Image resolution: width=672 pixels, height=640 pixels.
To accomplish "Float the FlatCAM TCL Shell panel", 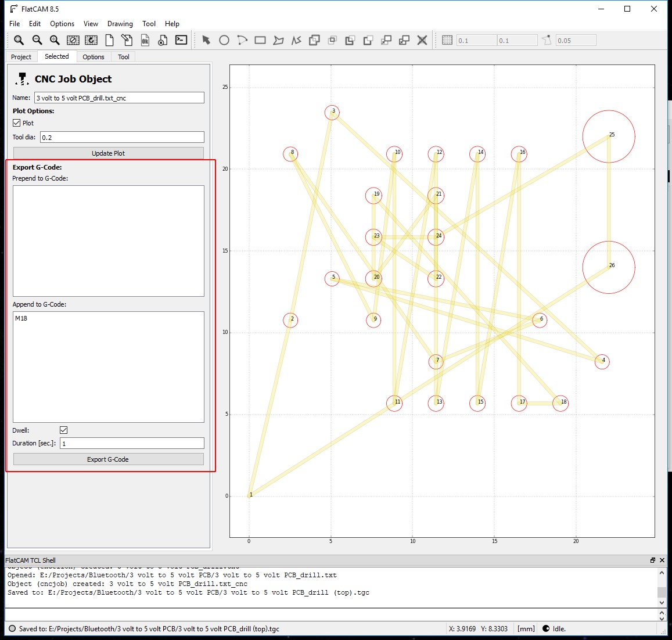I will (x=653, y=560).
